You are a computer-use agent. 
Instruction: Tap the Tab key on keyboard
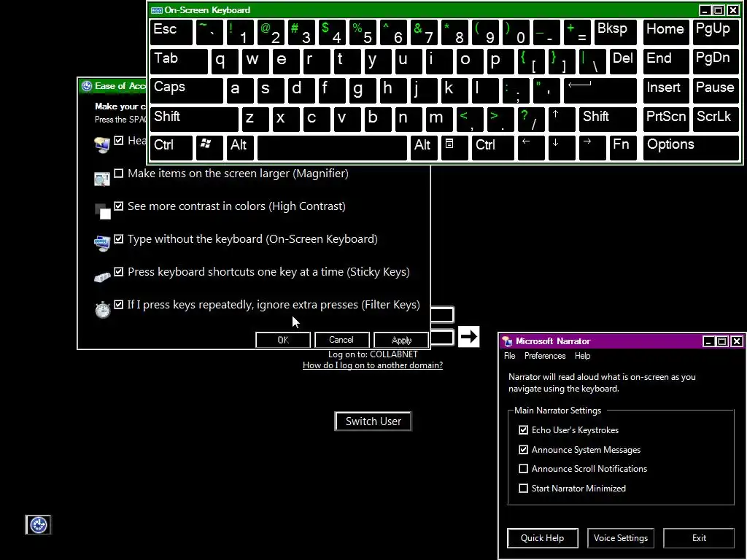point(179,61)
